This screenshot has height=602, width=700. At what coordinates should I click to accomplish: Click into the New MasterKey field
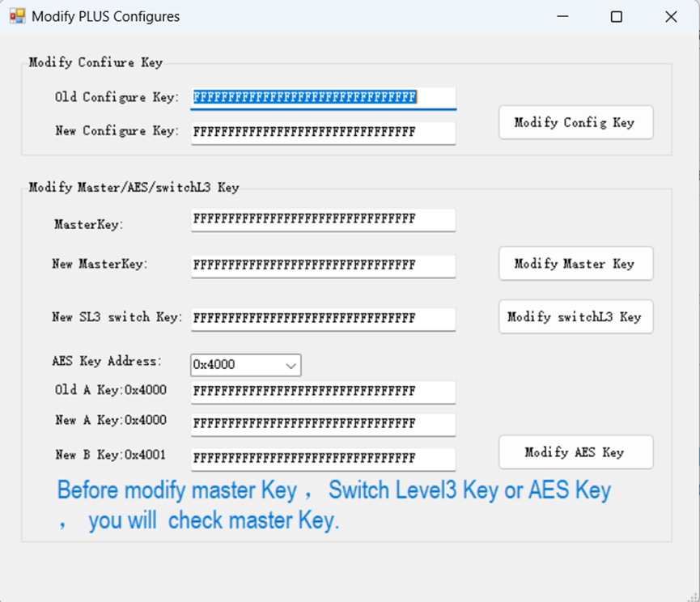click(323, 265)
